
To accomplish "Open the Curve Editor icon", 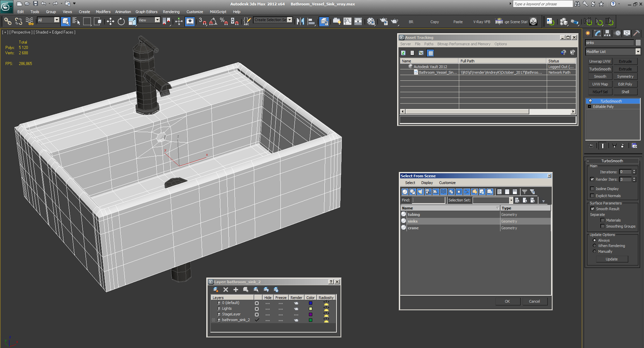I will [347, 21].
